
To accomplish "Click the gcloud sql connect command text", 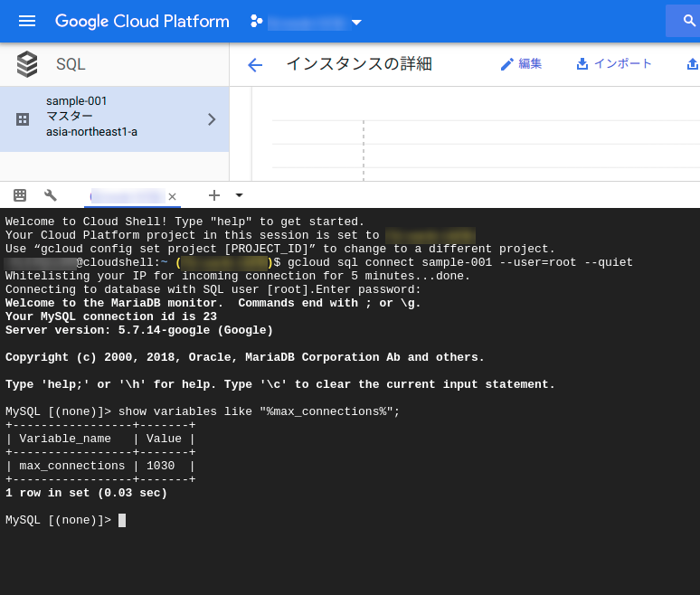I will point(459,262).
